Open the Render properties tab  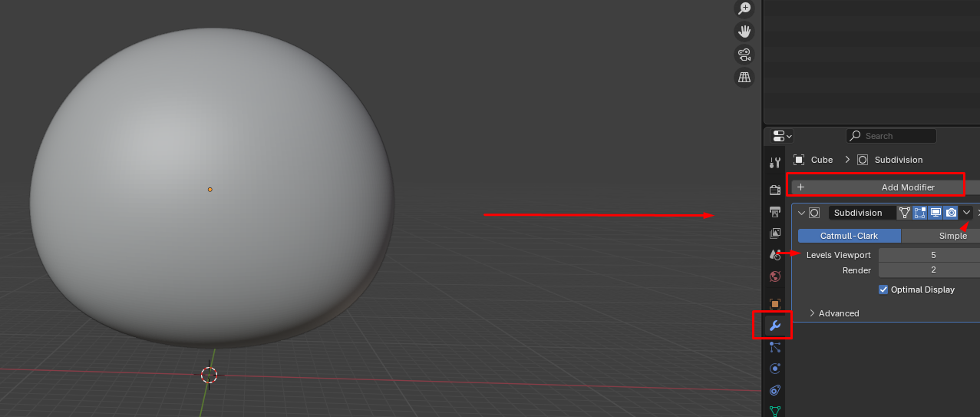tap(775, 190)
